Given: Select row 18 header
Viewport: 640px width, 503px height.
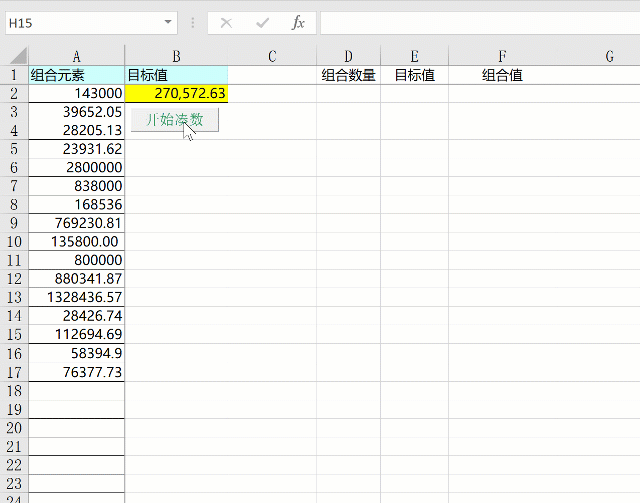Looking at the screenshot, I should 14,391.
